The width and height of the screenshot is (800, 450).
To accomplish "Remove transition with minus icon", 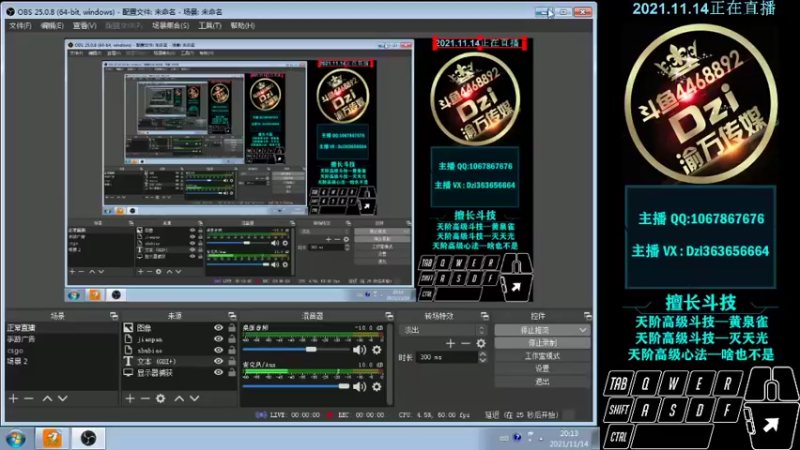I will (x=465, y=343).
